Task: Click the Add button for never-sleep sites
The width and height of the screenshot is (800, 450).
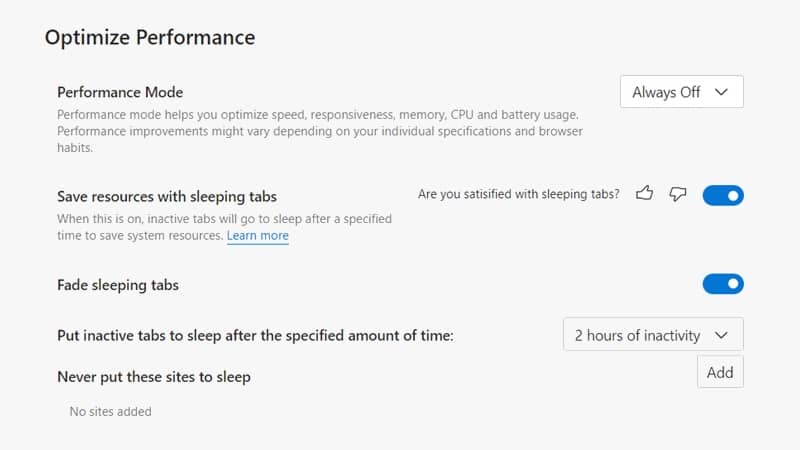Action: tap(720, 372)
